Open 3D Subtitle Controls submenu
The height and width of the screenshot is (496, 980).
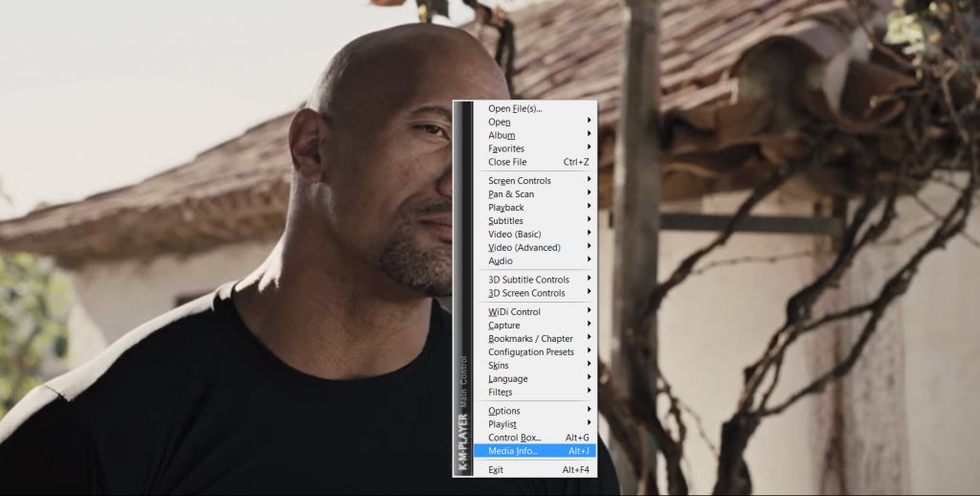(x=528, y=280)
